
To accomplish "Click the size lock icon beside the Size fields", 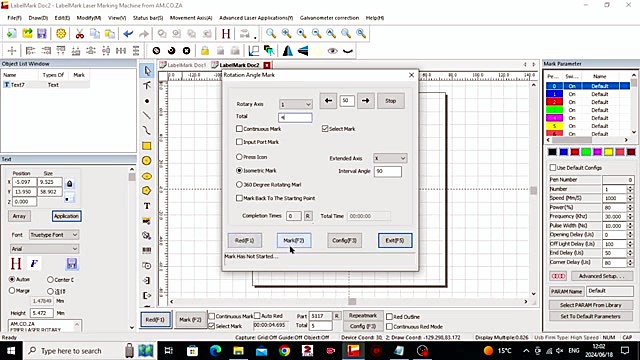I will pyautogui.click(x=69, y=184).
